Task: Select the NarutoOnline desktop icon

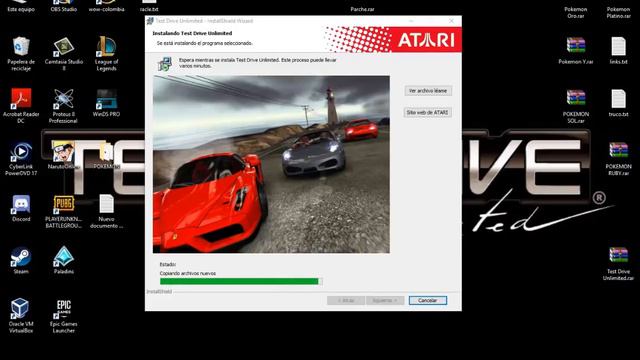Action: click(x=64, y=155)
